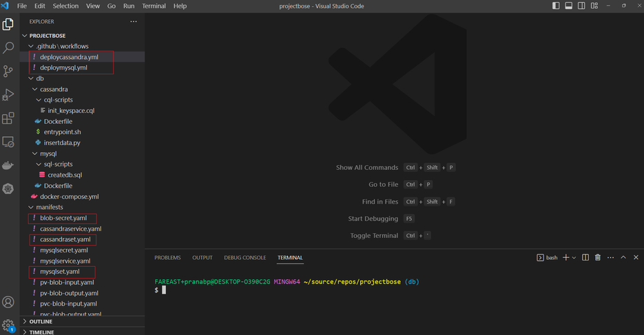Open the Remote Explorer icon
644x335 pixels.
(8, 142)
